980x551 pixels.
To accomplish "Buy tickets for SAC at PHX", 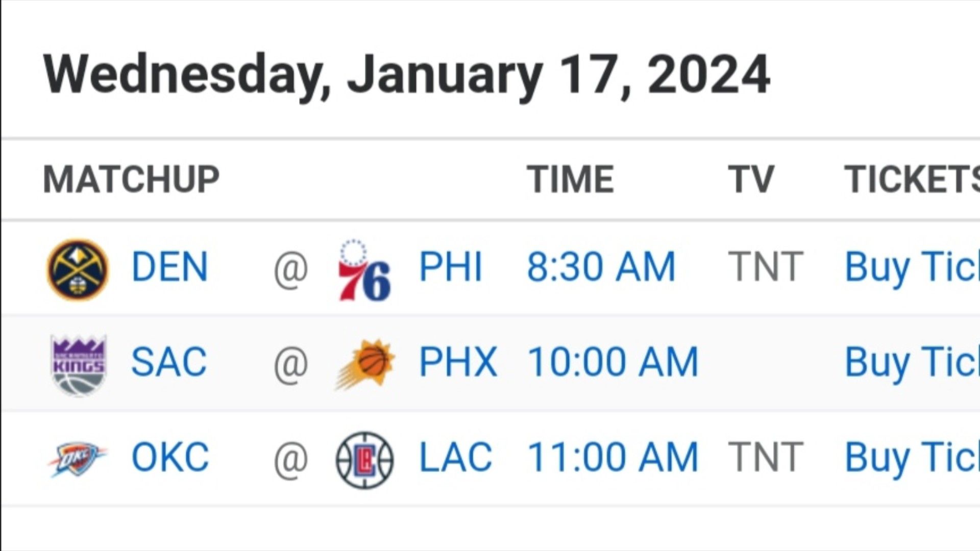I will (x=913, y=363).
